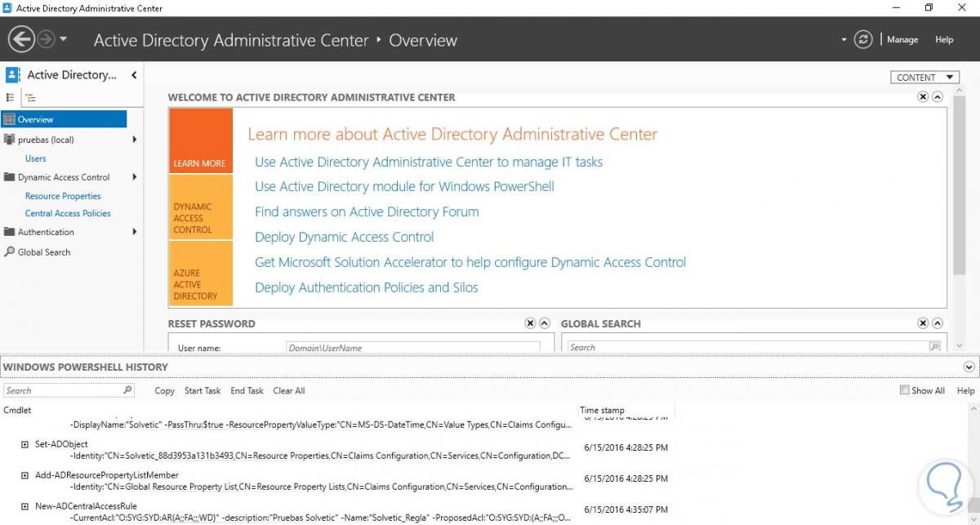Open the dropdown arrow left of Refresh

coord(844,40)
